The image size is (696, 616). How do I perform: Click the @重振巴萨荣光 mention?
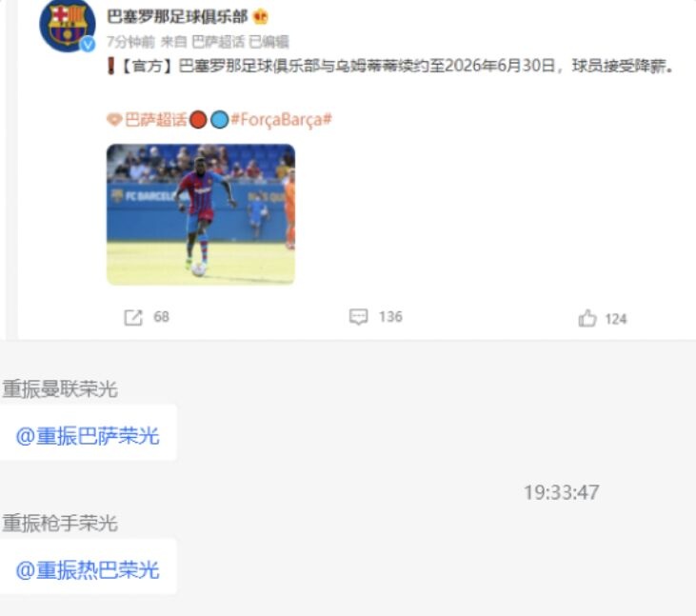coord(88,436)
